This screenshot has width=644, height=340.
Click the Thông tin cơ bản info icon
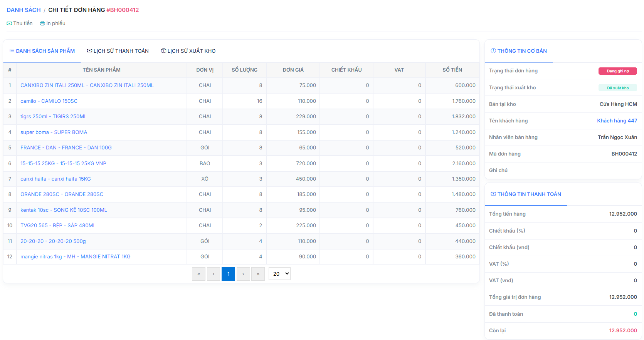[x=493, y=51]
